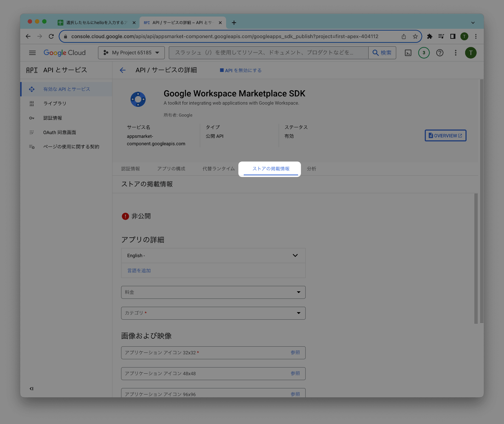Switch to the 代替ランタイム tab

[x=219, y=169]
